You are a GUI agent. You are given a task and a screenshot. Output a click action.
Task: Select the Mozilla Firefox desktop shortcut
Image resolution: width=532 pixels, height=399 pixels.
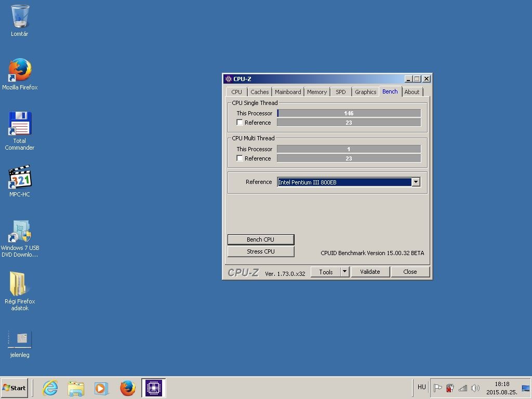pyautogui.click(x=20, y=74)
